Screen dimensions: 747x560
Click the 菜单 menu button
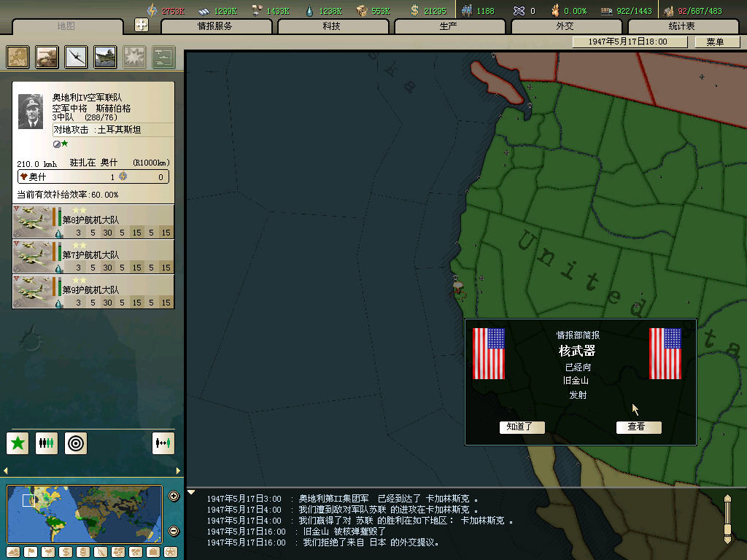point(716,42)
